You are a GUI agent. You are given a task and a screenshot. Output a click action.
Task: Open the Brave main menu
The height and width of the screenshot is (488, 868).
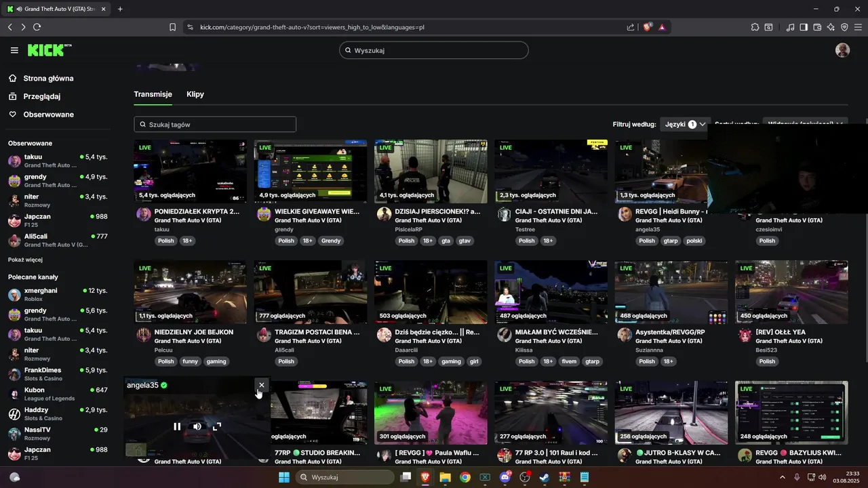pyautogui.click(x=858, y=27)
